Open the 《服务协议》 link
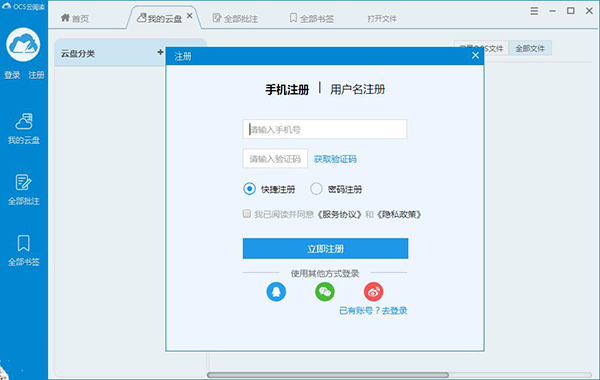The height and width of the screenshot is (380, 600). [339, 214]
